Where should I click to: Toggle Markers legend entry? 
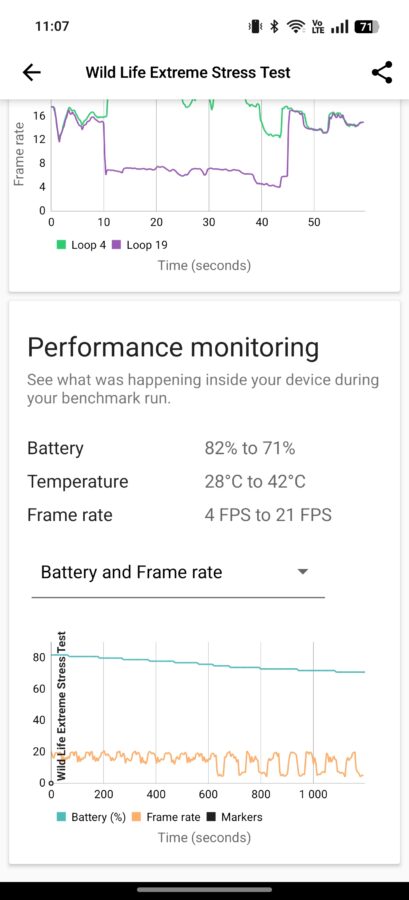tap(234, 817)
